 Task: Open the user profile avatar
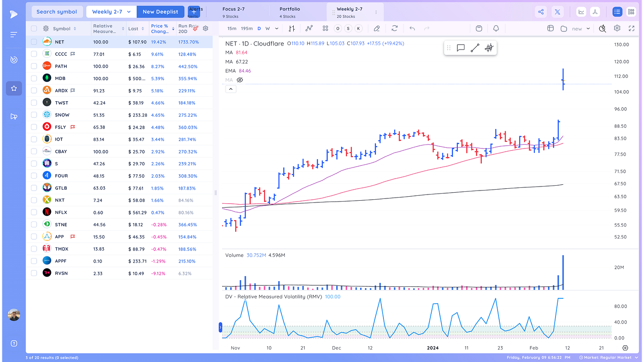[x=14, y=315]
